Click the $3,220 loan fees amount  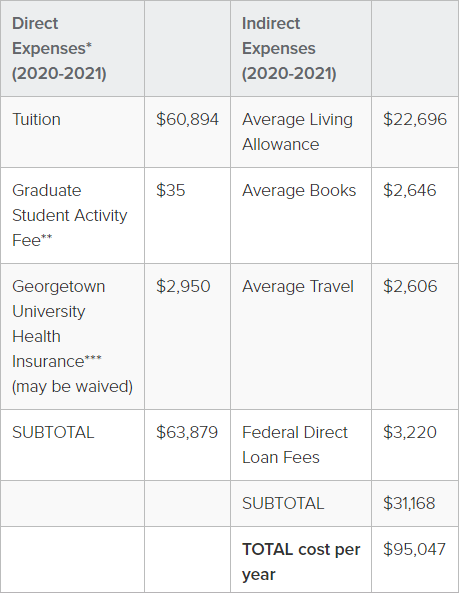(410, 433)
